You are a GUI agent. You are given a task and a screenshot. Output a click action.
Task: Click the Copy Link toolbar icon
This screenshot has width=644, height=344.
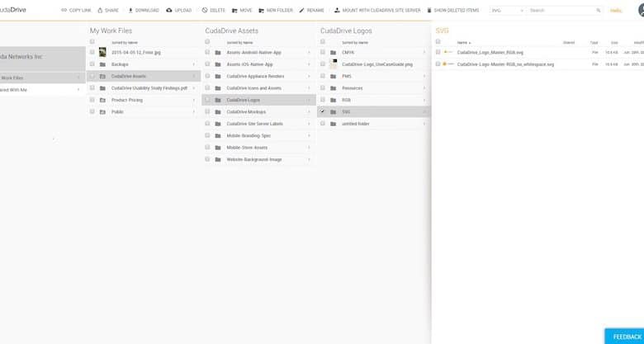[64, 10]
